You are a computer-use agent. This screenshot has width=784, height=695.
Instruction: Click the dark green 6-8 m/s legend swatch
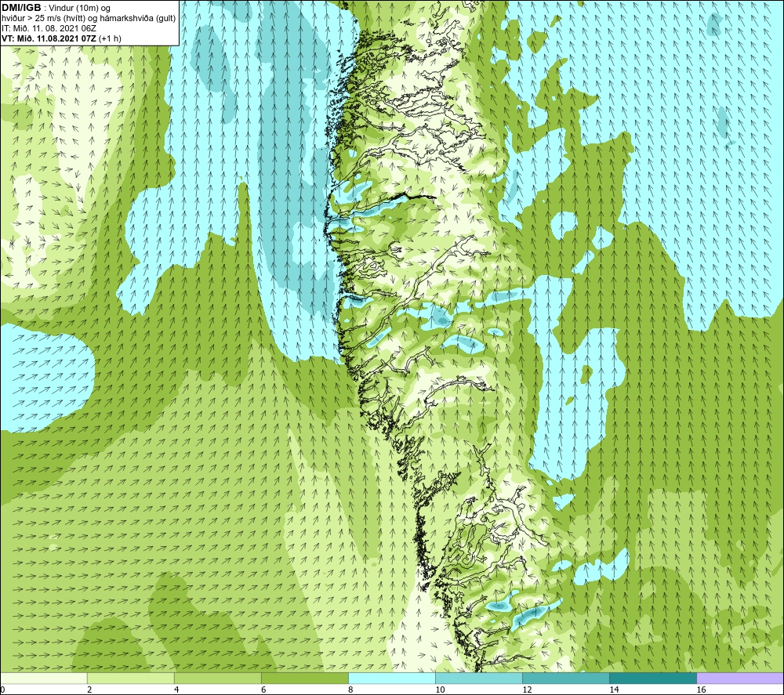(x=305, y=678)
